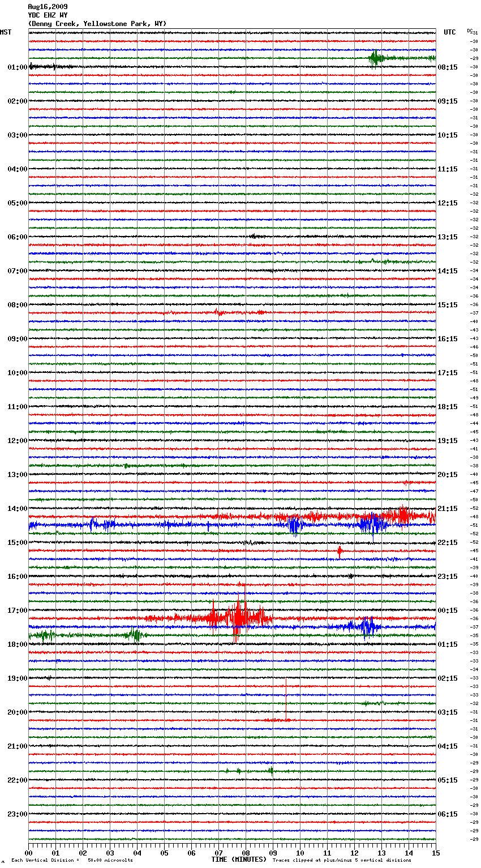Click the 16:00 MST time label
The height and width of the screenshot is (868, 481).
pos(18,577)
